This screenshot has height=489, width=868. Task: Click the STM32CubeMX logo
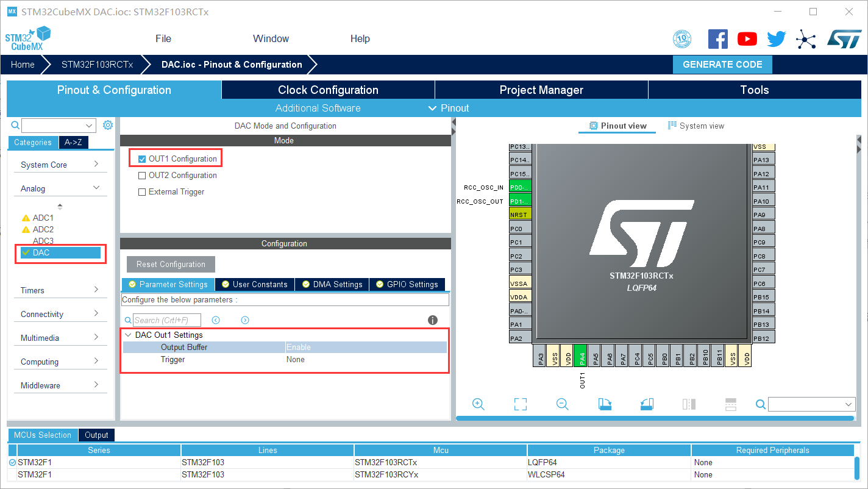click(x=27, y=38)
